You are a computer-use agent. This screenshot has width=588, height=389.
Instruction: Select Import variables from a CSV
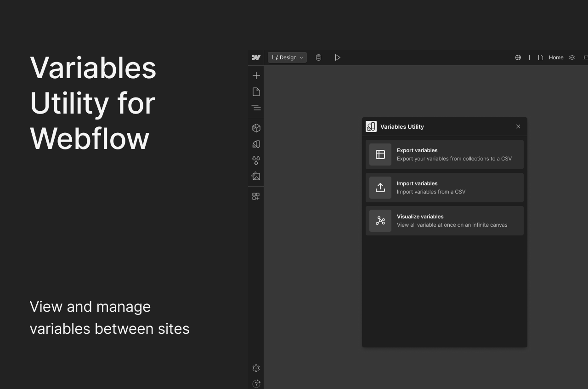tap(444, 188)
